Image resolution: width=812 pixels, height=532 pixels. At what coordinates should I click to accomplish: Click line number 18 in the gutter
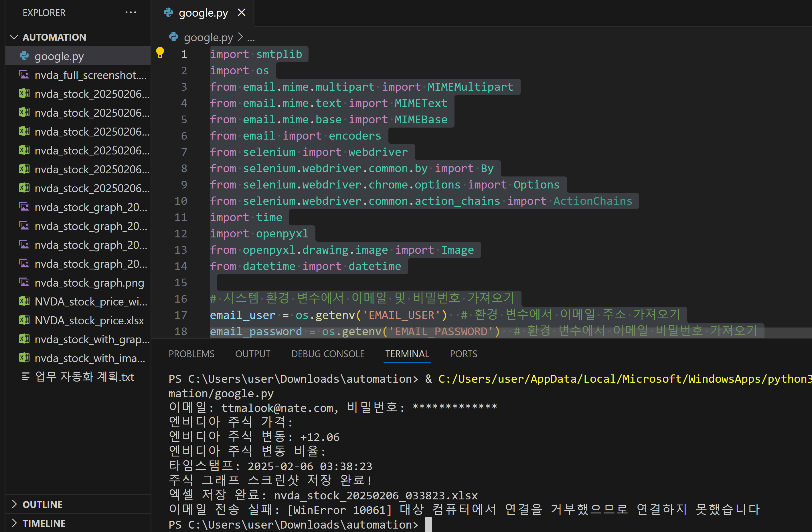(181, 331)
